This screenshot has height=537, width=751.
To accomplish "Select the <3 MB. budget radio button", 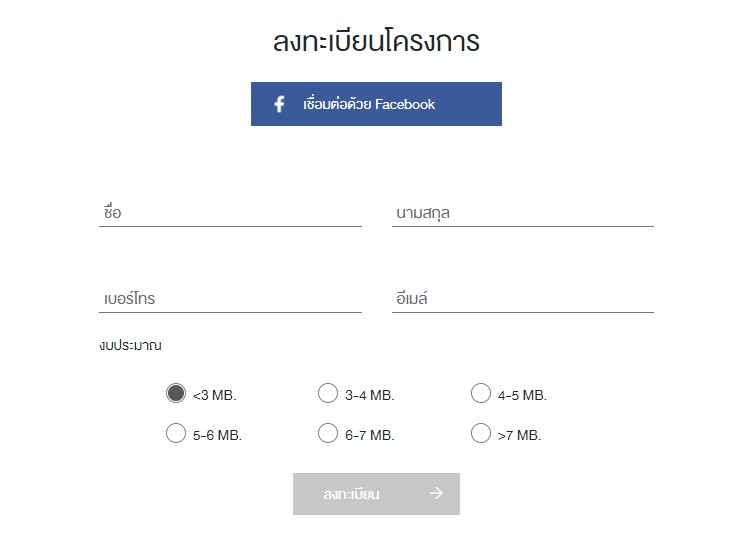I will (176, 393).
